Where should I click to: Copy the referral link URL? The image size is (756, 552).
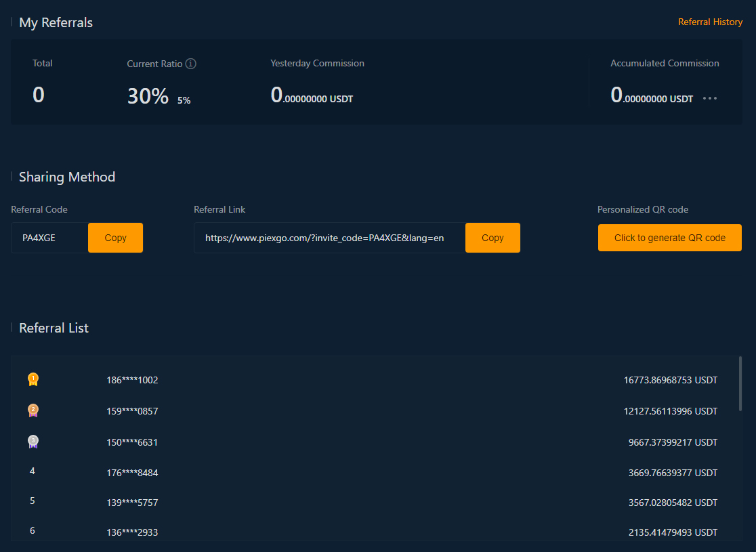tap(492, 238)
